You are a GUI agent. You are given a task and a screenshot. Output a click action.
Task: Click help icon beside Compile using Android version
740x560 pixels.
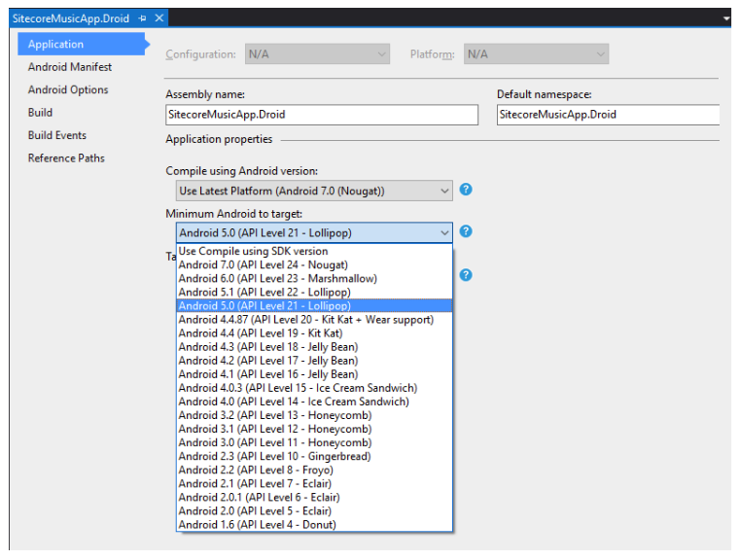pos(466,190)
